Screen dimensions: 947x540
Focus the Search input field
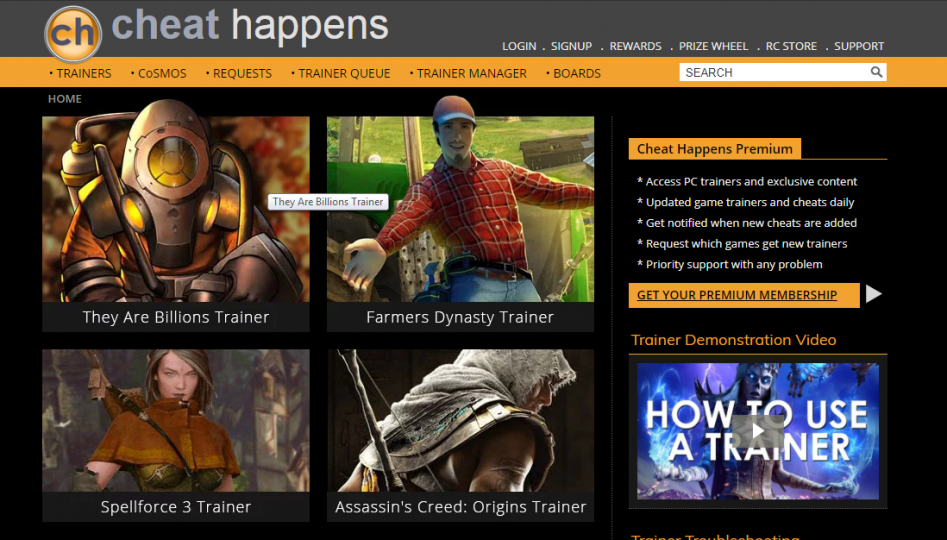pos(770,72)
